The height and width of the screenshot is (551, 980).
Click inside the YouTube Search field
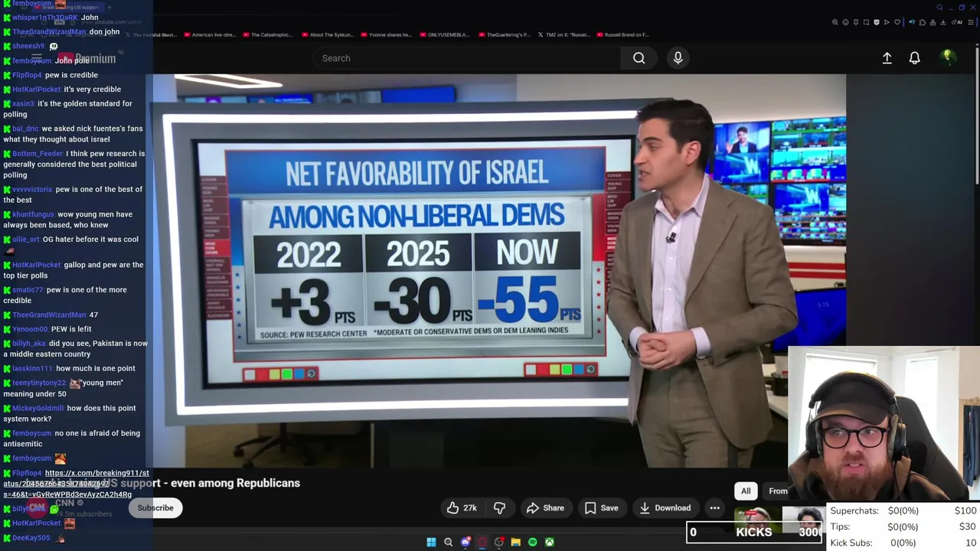tap(467, 58)
